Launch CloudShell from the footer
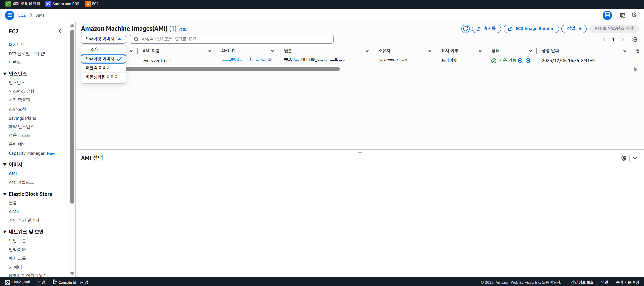The height and width of the screenshot is (286, 644). 18,282
